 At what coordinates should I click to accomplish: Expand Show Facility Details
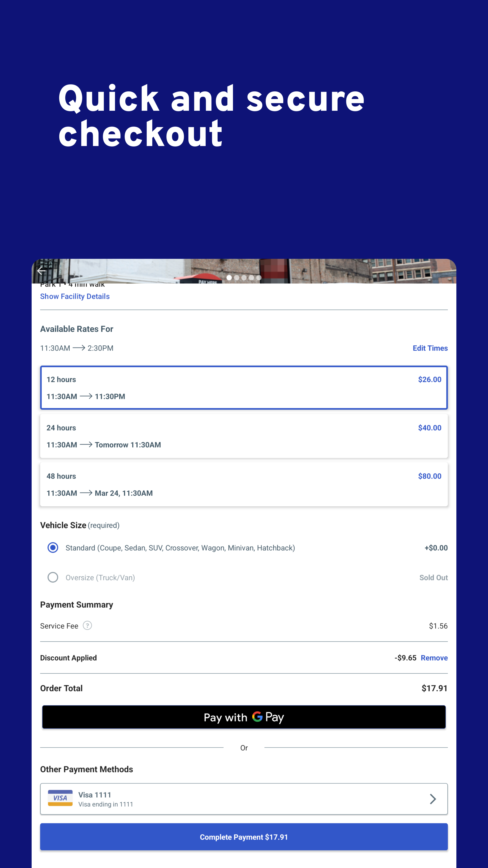click(x=75, y=296)
